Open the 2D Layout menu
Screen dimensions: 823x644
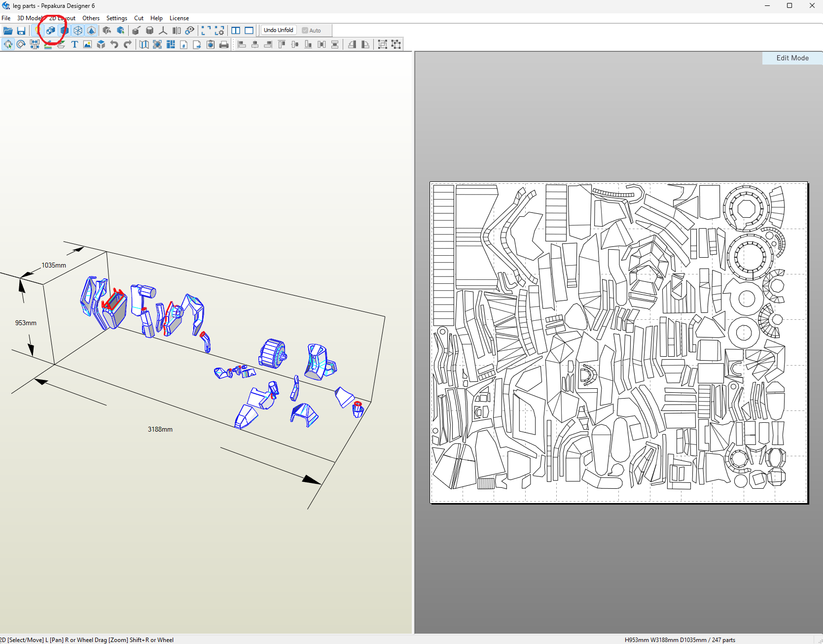point(62,18)
